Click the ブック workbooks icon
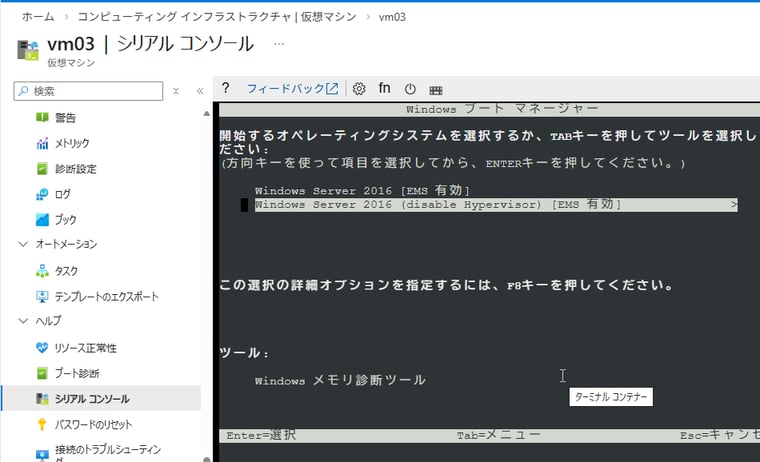760x462 pixels. click(x=42, y=220)
